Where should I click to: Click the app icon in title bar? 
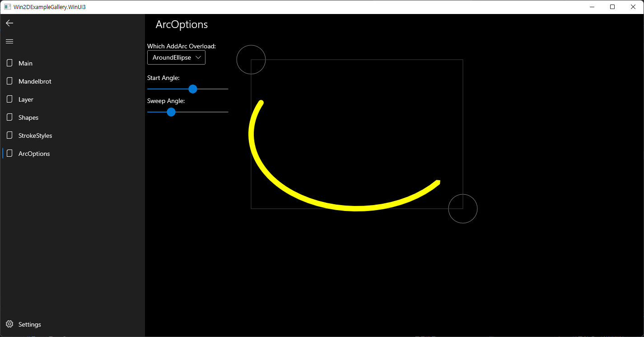coord(7,7)
